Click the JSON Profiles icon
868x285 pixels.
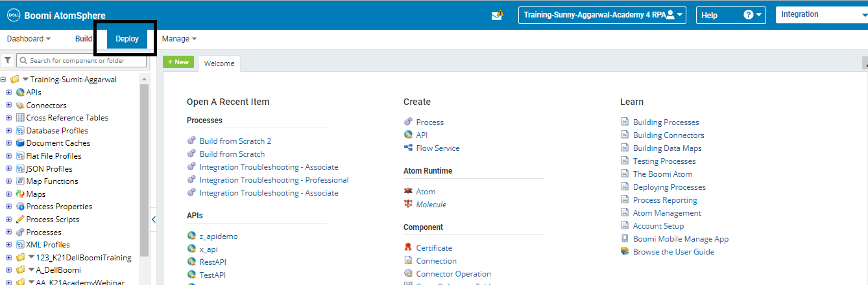coord(20,169)
